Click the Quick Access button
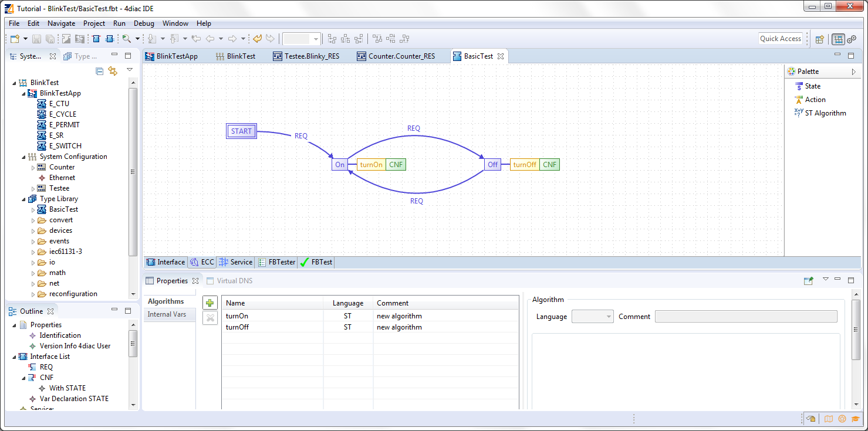The height and width of the screenshot is (431, 868). tap(781, 38)
